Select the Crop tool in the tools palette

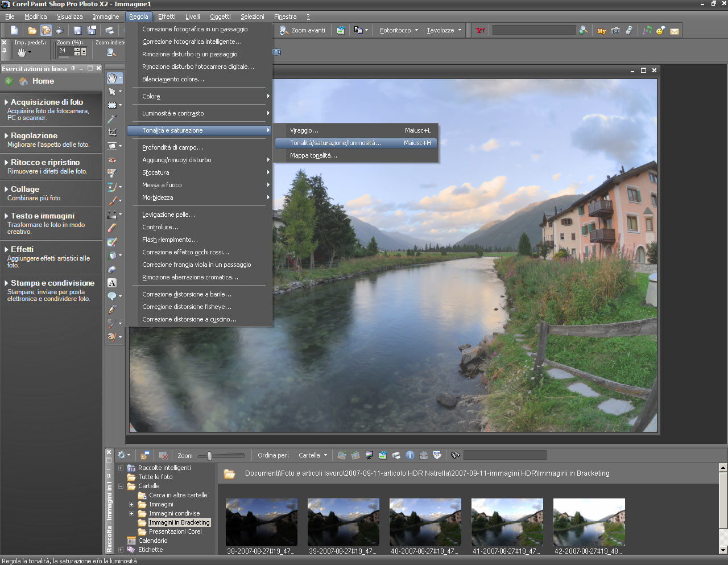(x=112, y=133)
